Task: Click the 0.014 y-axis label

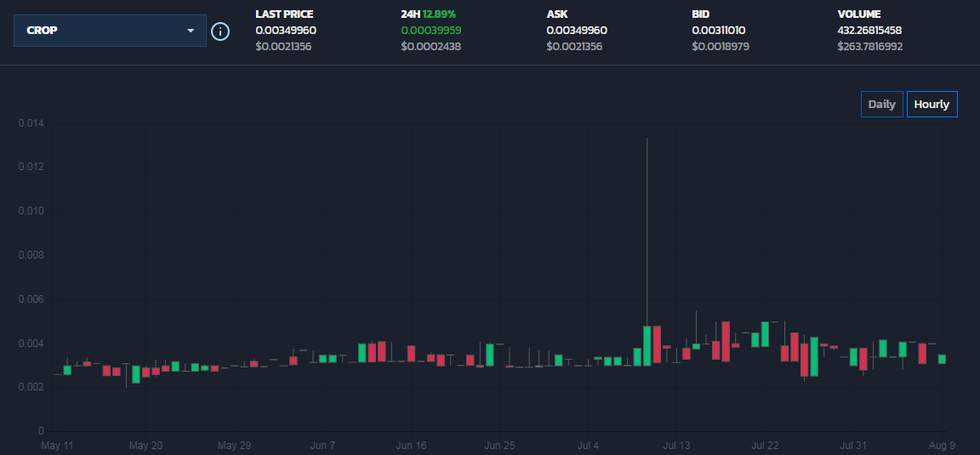Action: (31, 124)
